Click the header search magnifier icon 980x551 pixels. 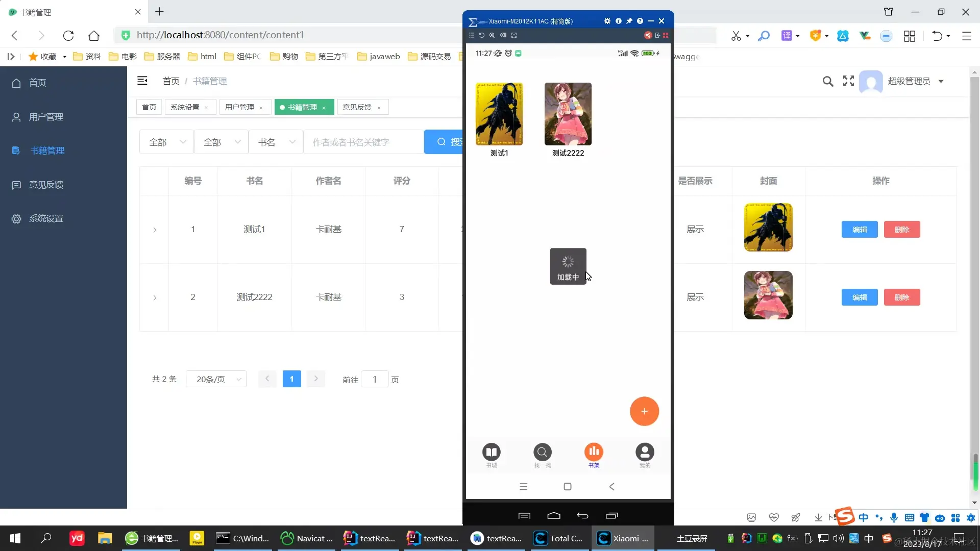click(x=828, y=81)
